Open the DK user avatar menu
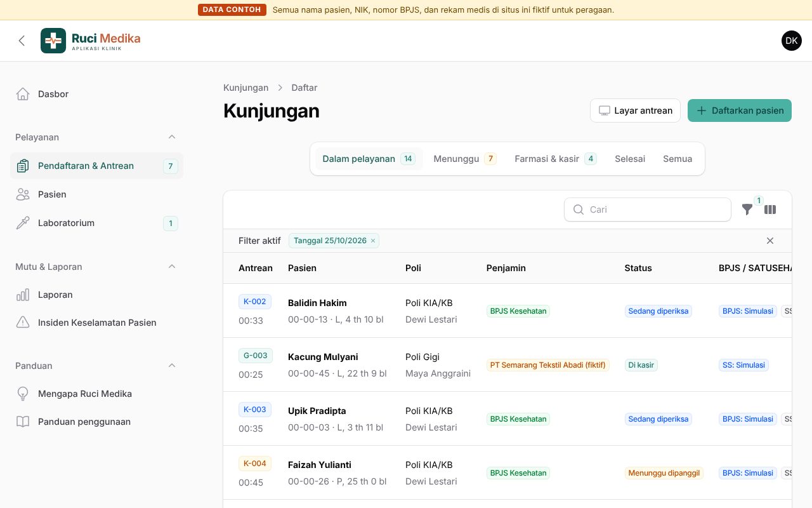The width and height of the screenshot is (812, 508). coord(792,41)
